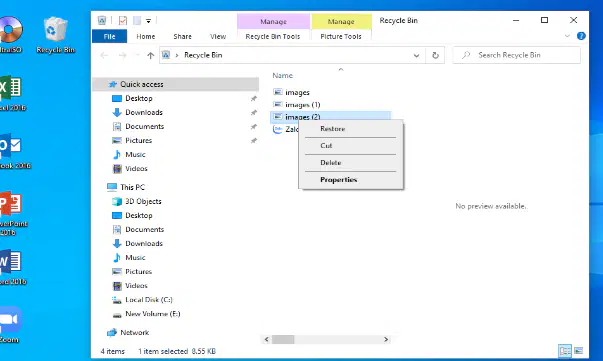603x361 pixels.
Task: Open the UltraISO desktop shortcut
Action: pyautogui.click(x=10, y=35)
